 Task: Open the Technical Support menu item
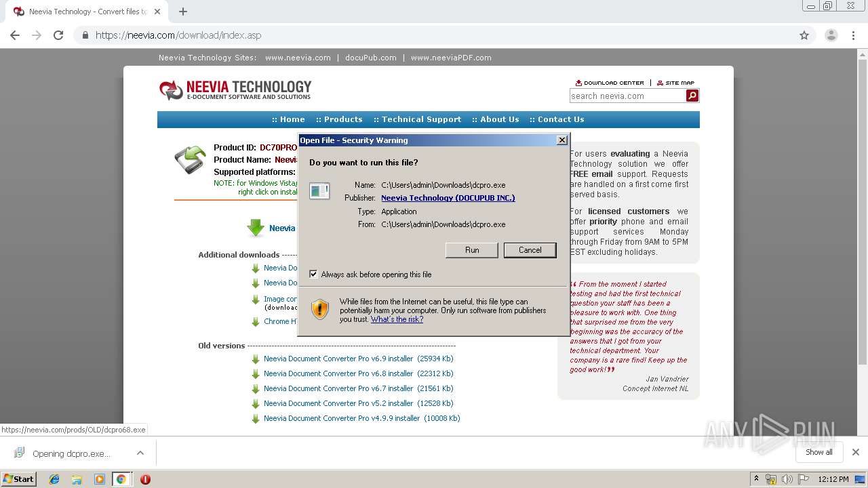click(x=417, y=119)
